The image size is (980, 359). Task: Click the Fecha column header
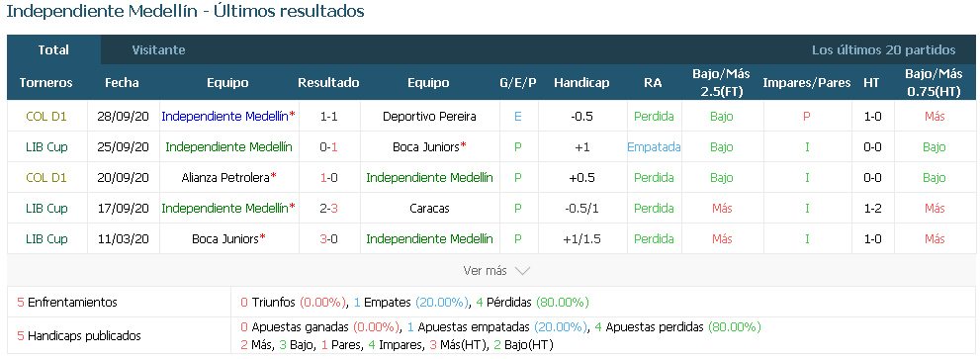click(122, 82)
